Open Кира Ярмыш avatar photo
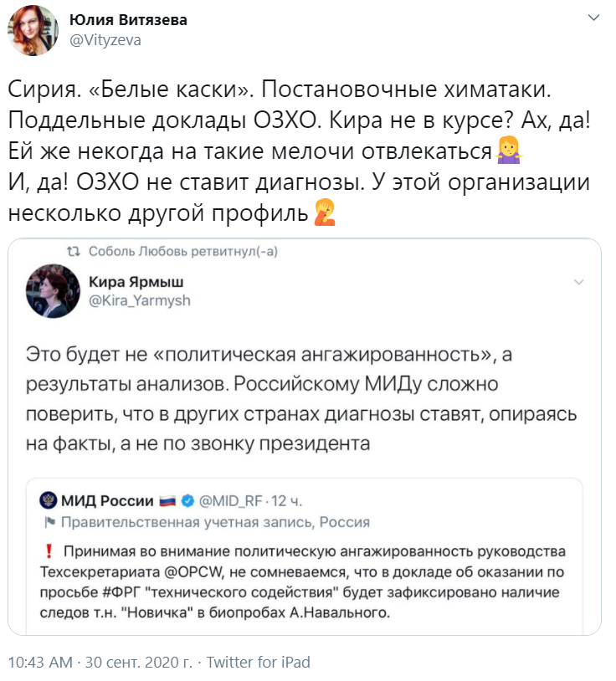 pyautogui.click(x=52, y=292)
